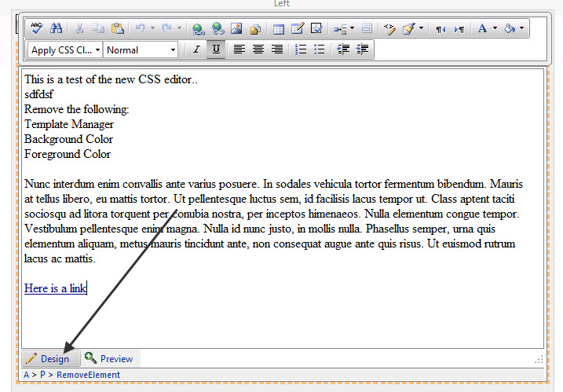Switch to the Preview tab
The image size is (563, 392).
(109, 358)
